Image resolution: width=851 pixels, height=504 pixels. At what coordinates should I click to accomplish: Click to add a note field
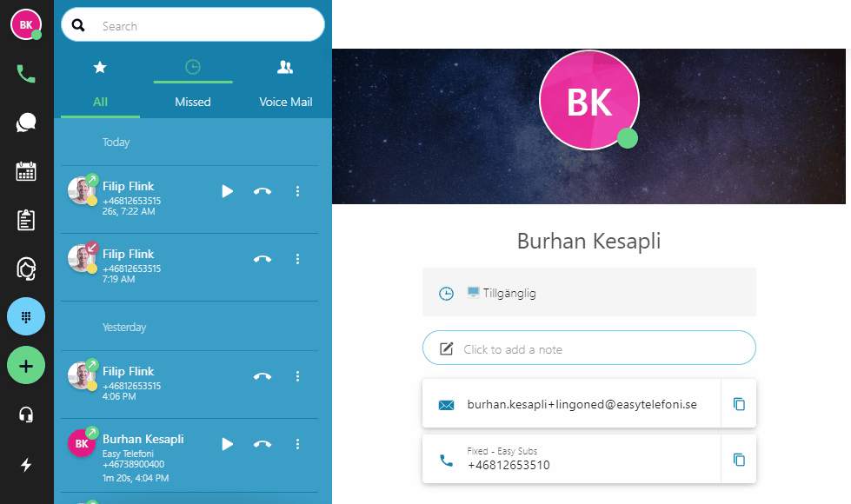588,348
